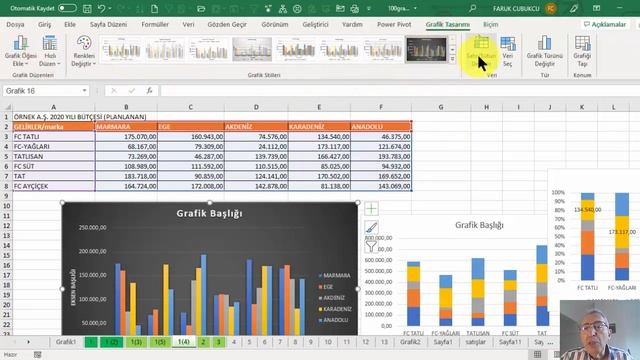This screenshot has width=640, height=360.
Task: Switch to the Ekle tab
Action: pos(70,24)
